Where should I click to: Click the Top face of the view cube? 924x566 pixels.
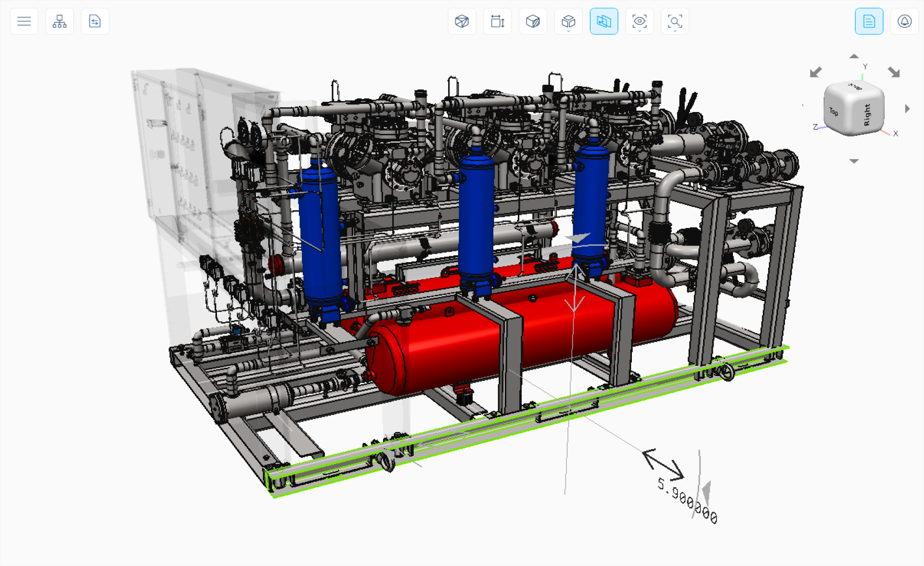click(834, 111)
